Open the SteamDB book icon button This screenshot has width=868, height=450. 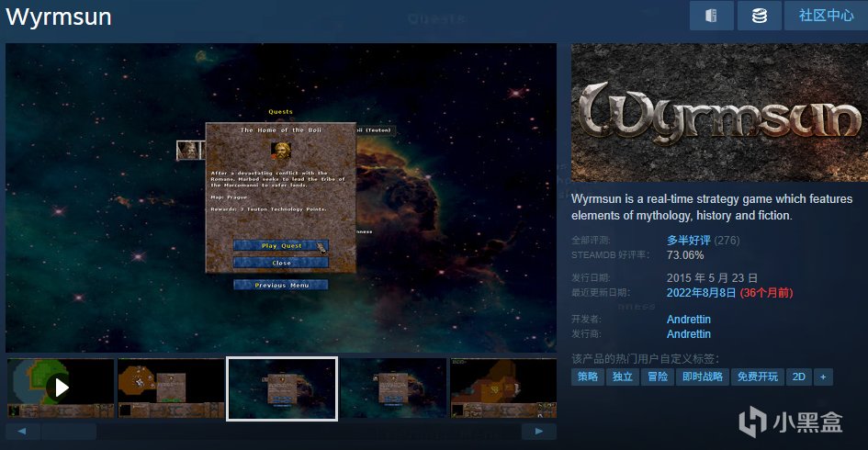(x=711, y=16)
